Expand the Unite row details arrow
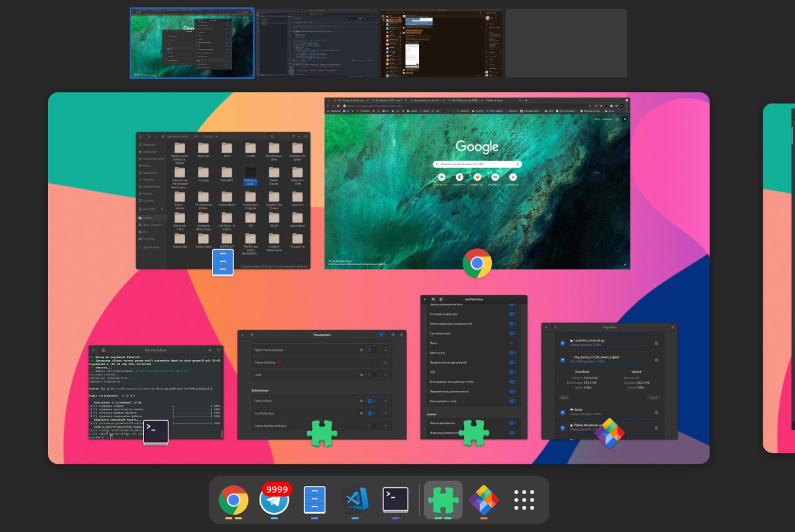The image size is (795, 532). click(x=386, y=375)
